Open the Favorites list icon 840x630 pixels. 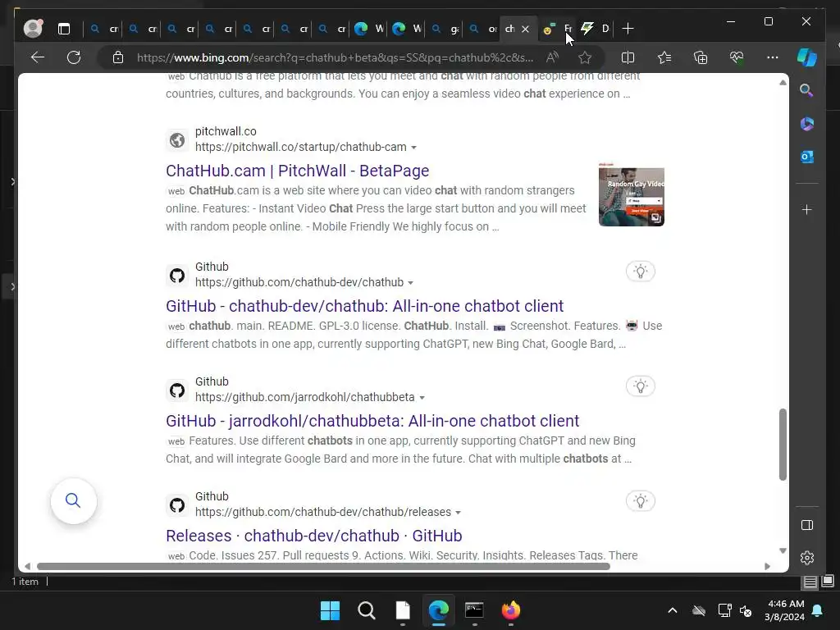click(x=664, y=57)
